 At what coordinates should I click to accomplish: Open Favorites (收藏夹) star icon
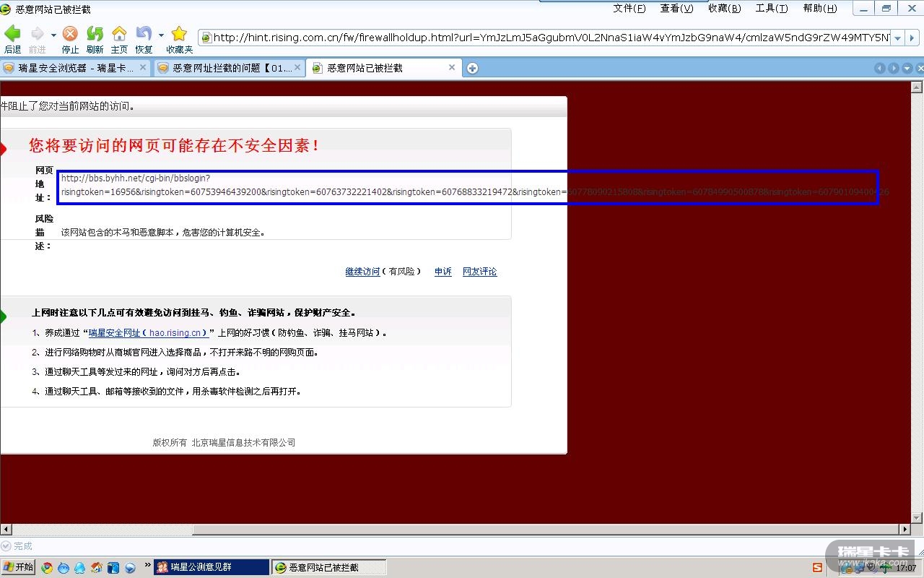(179, 34)
